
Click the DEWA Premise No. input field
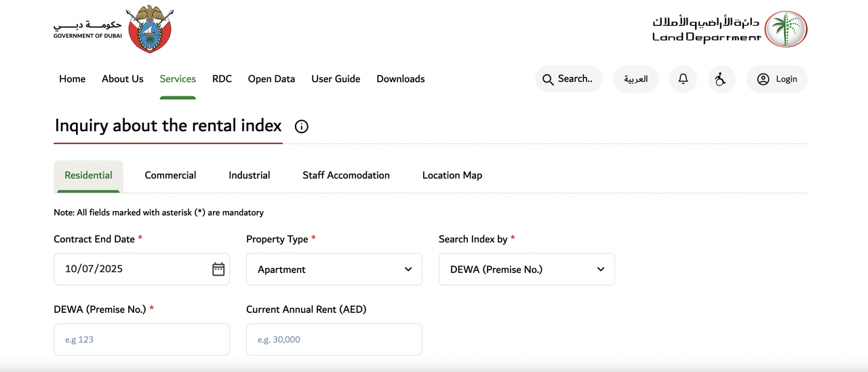tap(141, 339)
